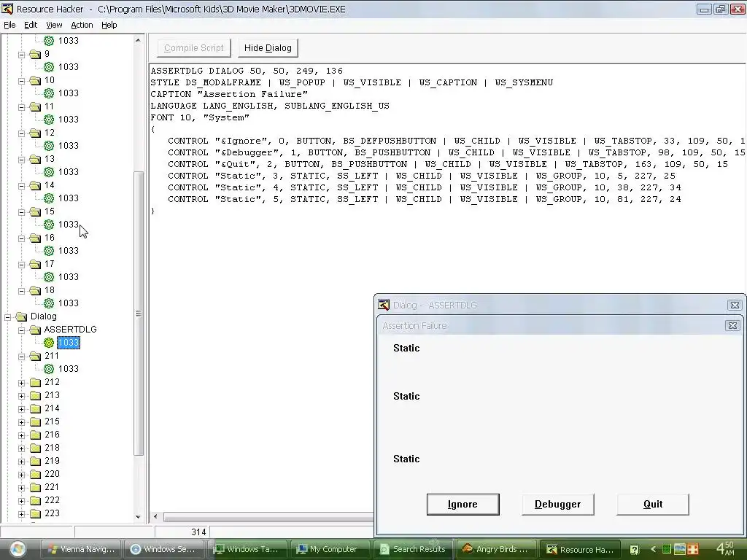Click the FONT 10, "System" script line
This screenshot has height=560, width=747.
pyautogui.click(x=200, y=117)
